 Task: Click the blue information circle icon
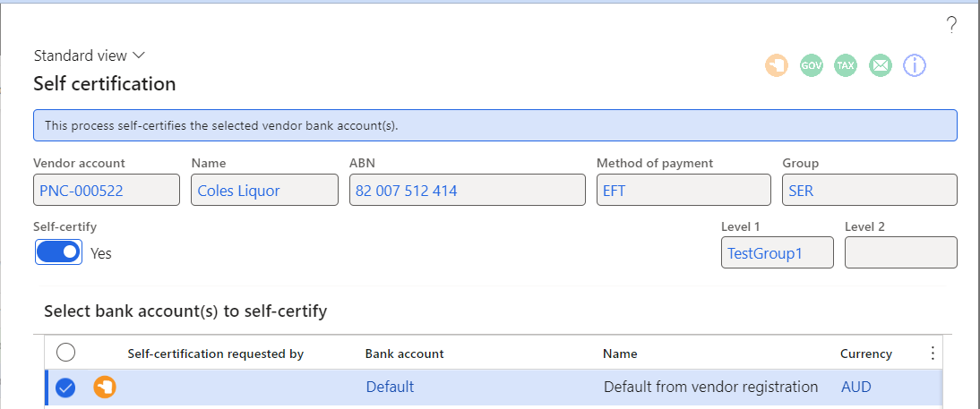[915, 65]
